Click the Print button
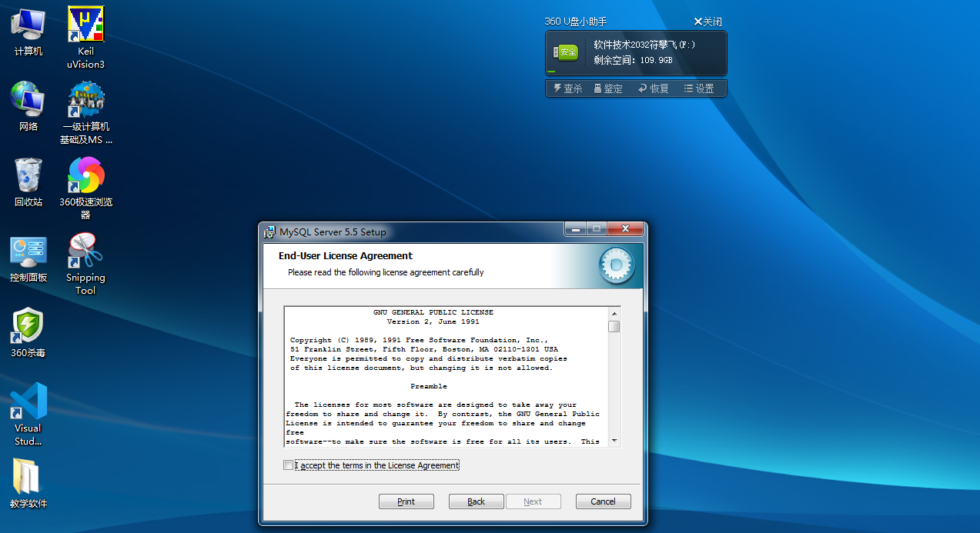This screenshot has width=980, height=533. click(406, 501)
